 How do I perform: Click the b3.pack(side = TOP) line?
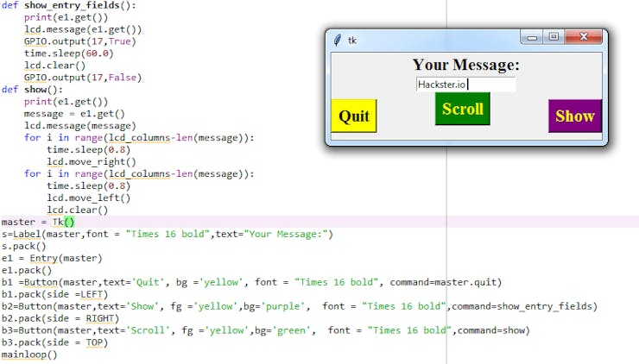click(54, 342)
